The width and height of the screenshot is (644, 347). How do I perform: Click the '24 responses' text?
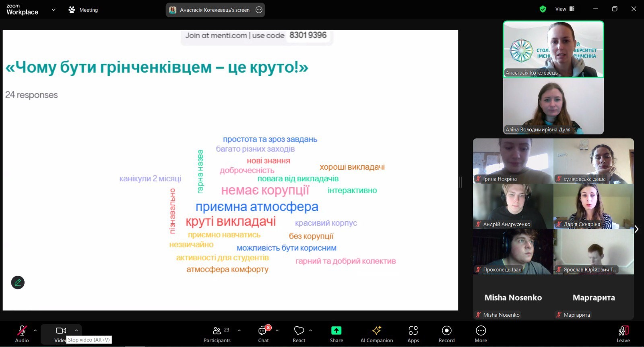pyautogui.click(x=31, y=95)
